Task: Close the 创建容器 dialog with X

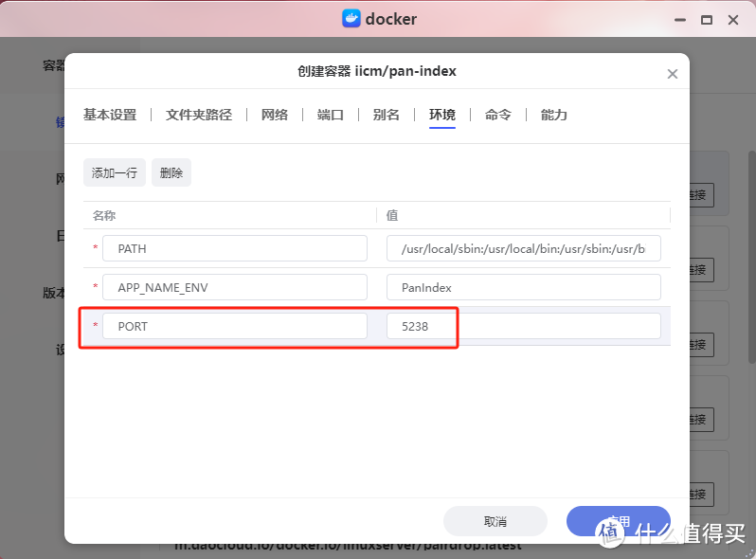Action: pos(672,74)
